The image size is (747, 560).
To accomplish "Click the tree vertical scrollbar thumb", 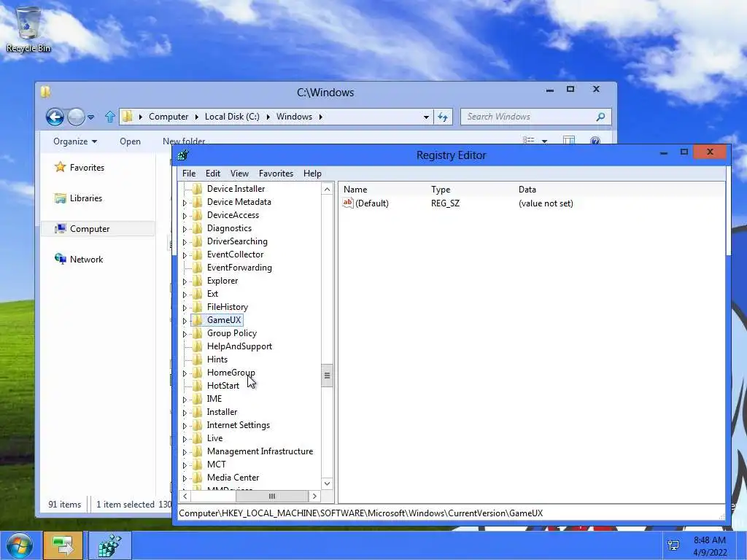I will tap(327, 376).
